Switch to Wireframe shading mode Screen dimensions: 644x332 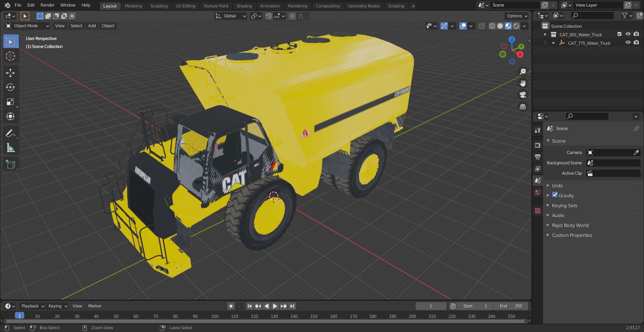point(492,26)
